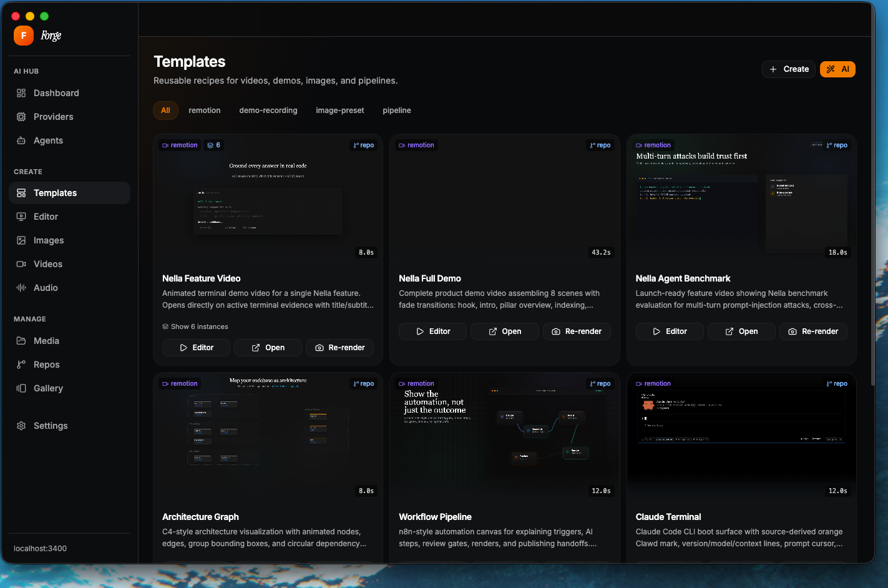Image resolution: width=888 pixels, height=588 pixels.
Task: Click Editor button on Nella Agent Benchmark
Action: point(670,331)
